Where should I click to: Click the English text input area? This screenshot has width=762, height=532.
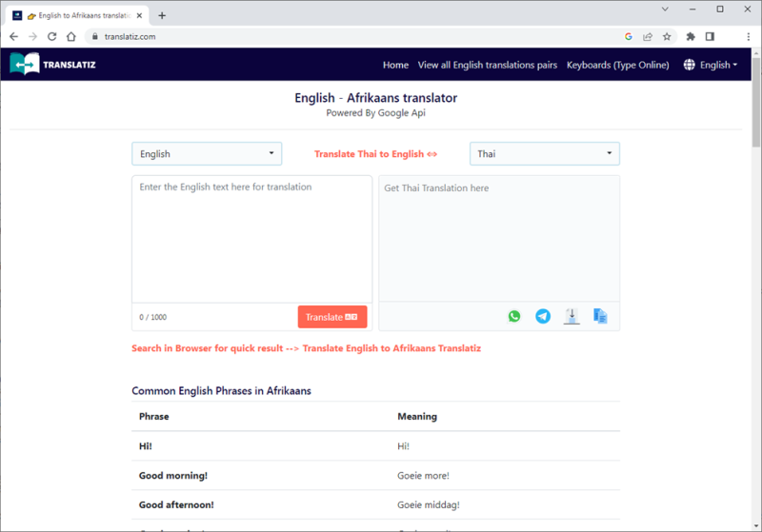[x=251, y=238]
